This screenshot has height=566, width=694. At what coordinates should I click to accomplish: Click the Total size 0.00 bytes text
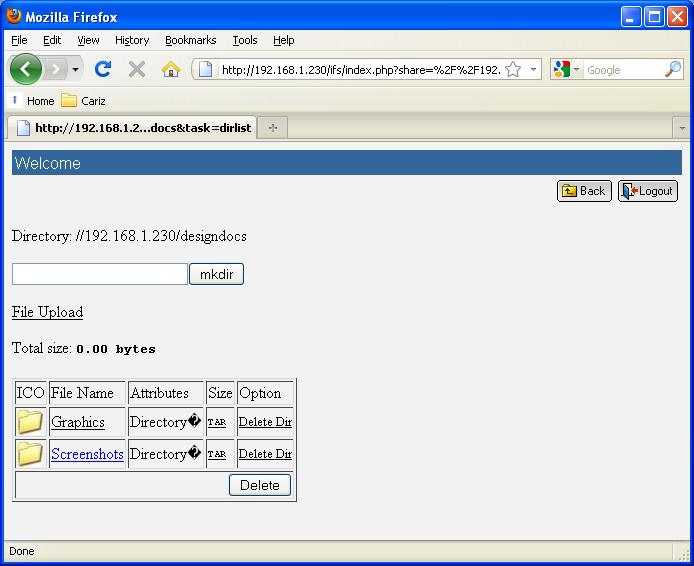pyautogui.click(x=84, y=348)
